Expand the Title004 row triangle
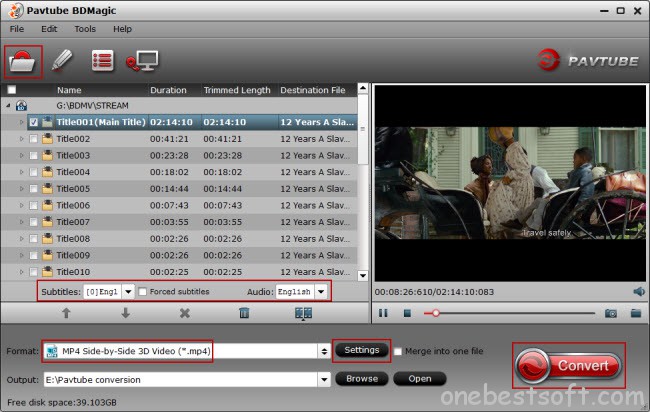This screenshot has width=650, height=412. 22,172
